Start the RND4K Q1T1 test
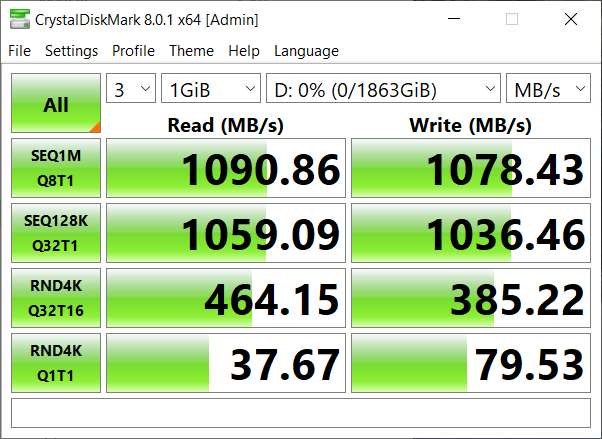Screen dimensions: 602x439 [56, 363]
